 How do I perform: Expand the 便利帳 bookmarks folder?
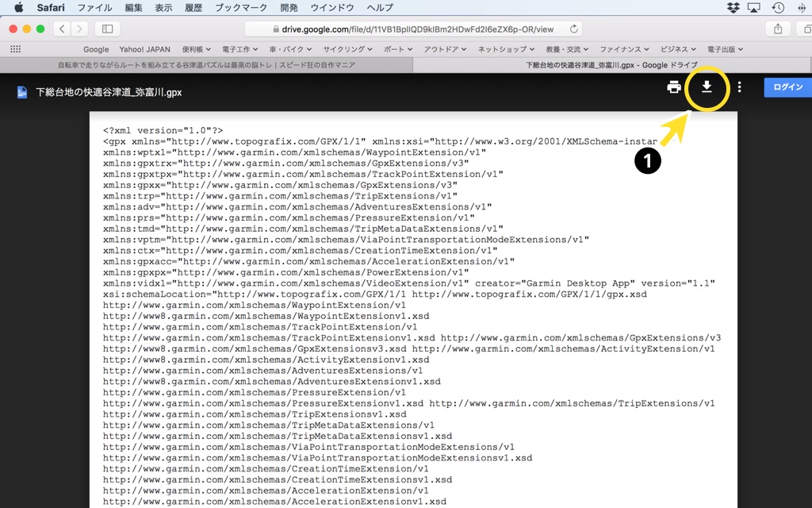197,49
